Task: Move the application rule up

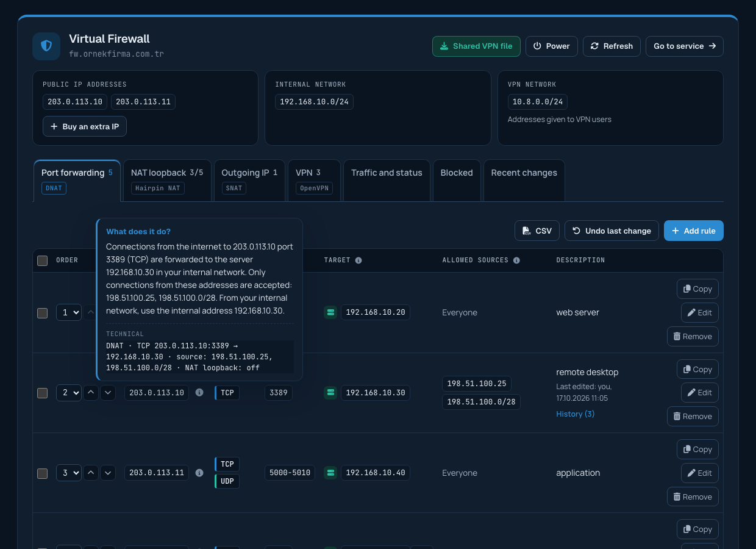Action: (91, 473)
